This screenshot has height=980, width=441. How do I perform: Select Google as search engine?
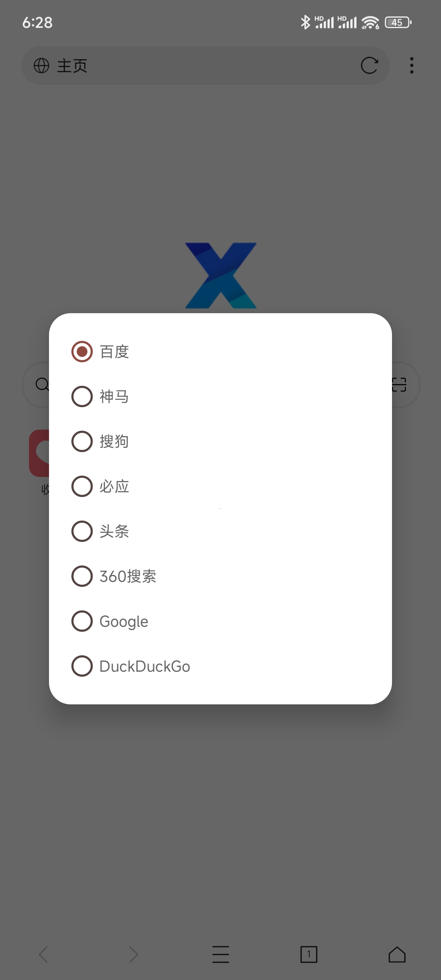coord(82,621)
